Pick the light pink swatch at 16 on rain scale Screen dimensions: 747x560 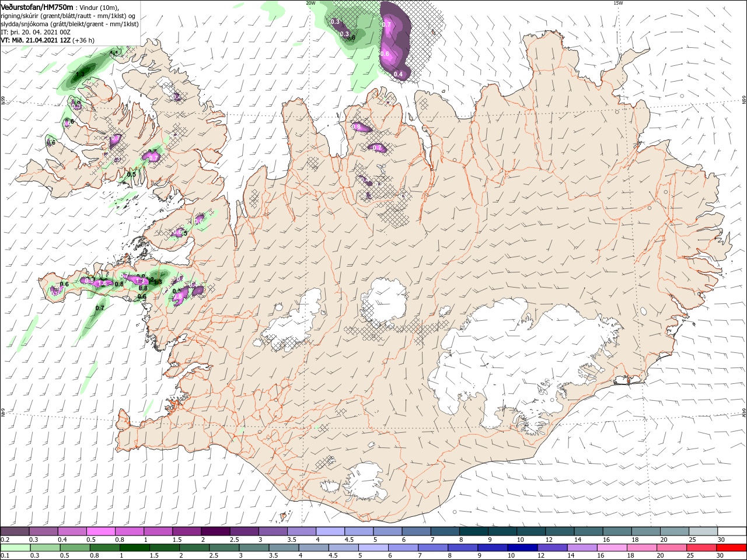[611, 548]
